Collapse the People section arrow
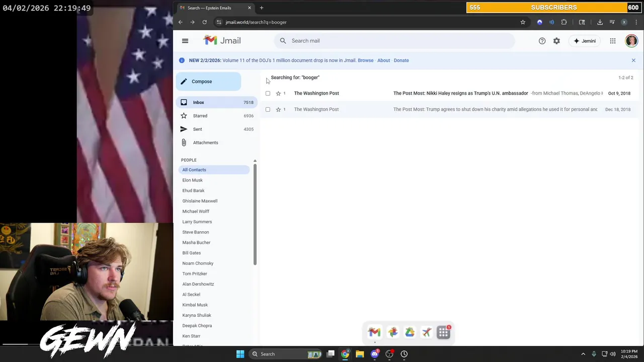 [255, 160]
